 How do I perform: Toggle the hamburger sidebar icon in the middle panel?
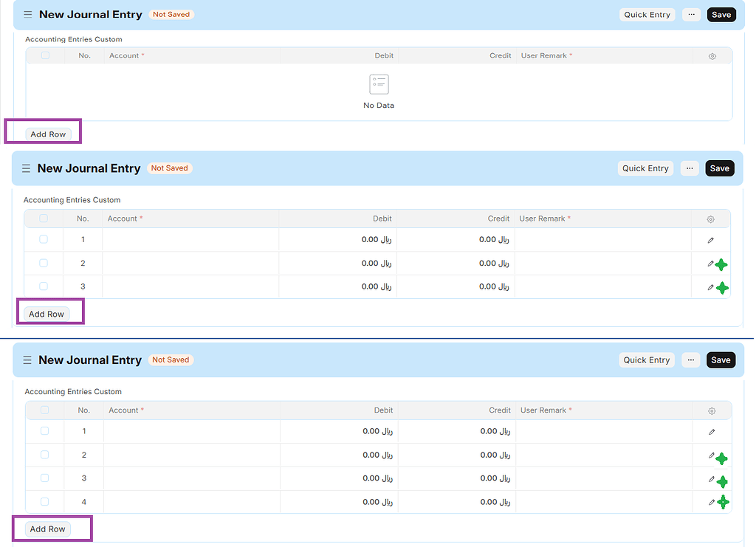[26, 168]
